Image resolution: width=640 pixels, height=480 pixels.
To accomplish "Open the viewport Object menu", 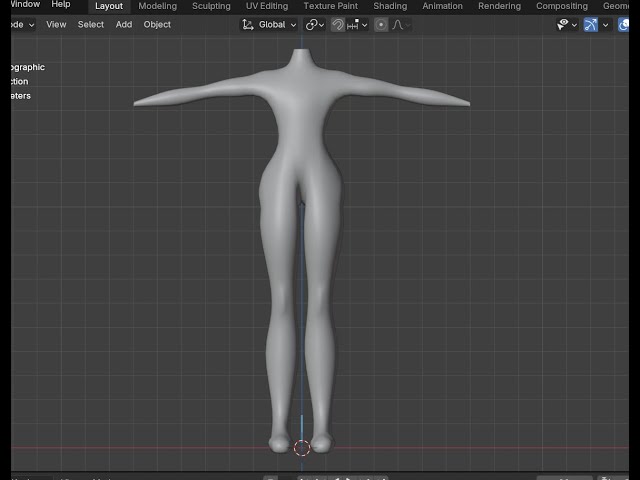I will tap(157, 24).
